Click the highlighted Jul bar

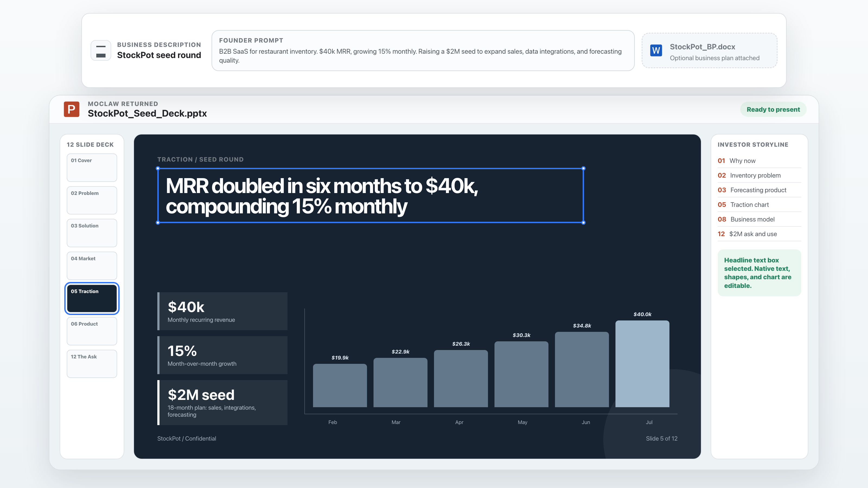tap(642, 364)
